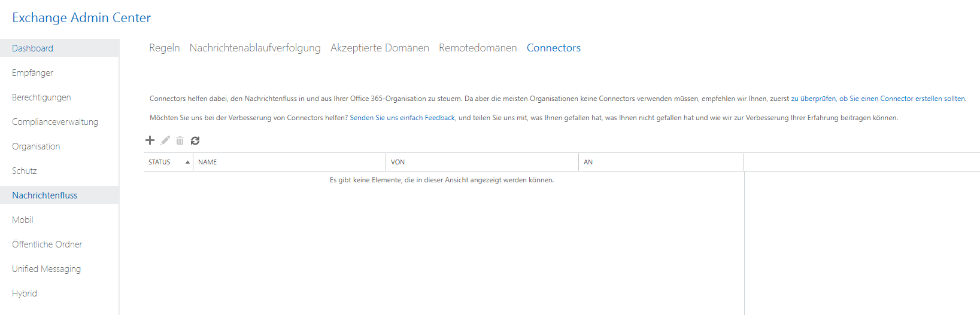Select Öffentliche Ordner in the sidebar
Screen dimensions: 980x315
point(47,244)
